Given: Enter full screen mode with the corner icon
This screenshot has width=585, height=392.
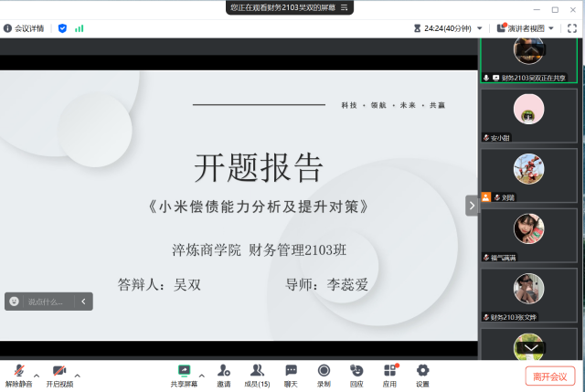Looking at the screenshot, I should point(572,28).
